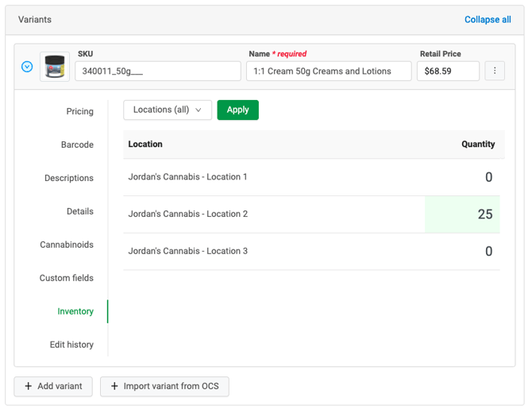Open the three-dot variant options menu
Image resolution: width=532 pixels, height=413 pixels.
coord(495,71)
